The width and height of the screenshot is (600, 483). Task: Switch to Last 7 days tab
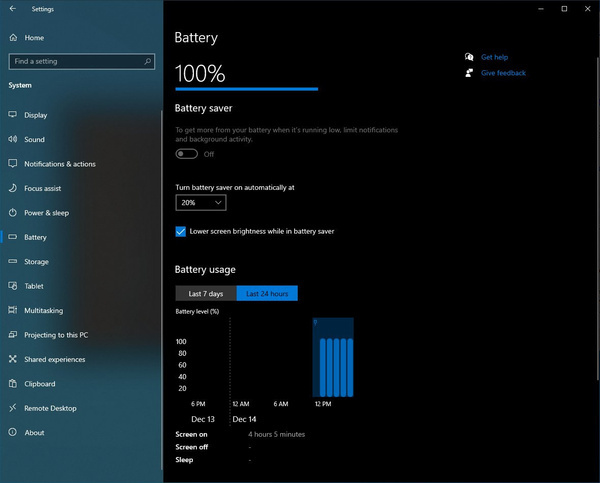tap(206, 294)
